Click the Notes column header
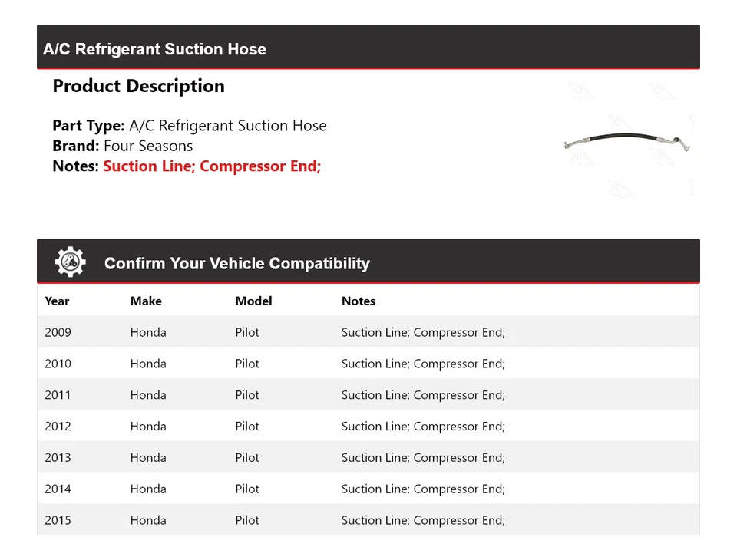737x560 pixels. click(x=359, y=301)
